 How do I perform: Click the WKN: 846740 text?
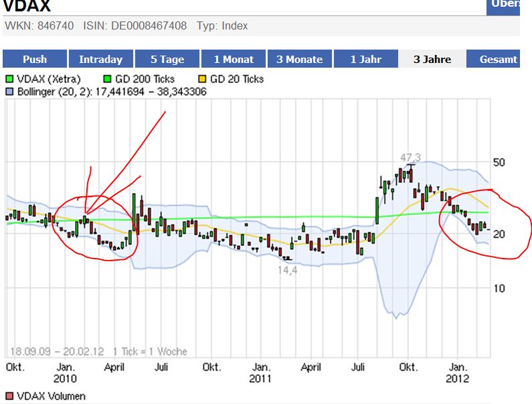tap(39, 26)
